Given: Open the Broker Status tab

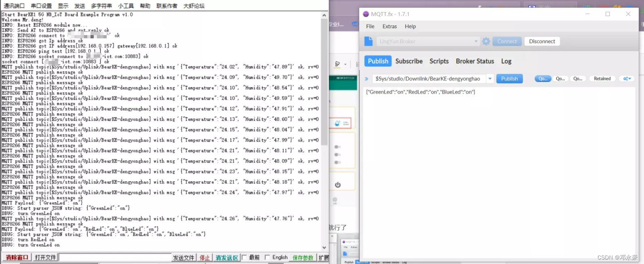Looking at the screenshot, I should [x=475, y=61].
